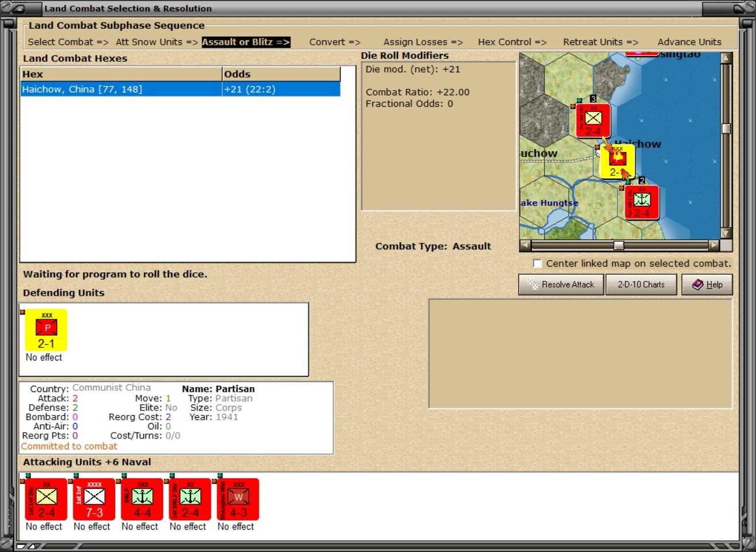Click the Hex Control subphase label
This screenshot has height=552, width=756.
(x=512, y=42)
